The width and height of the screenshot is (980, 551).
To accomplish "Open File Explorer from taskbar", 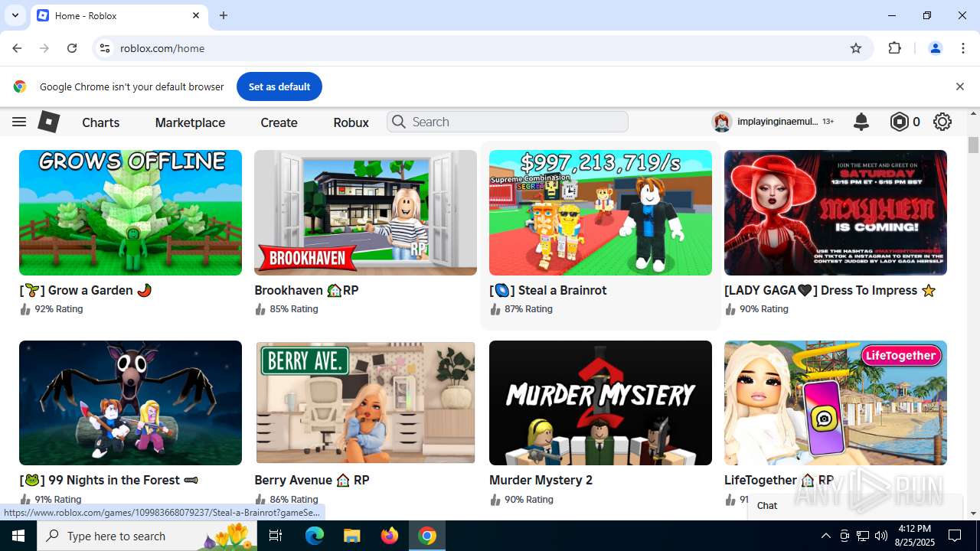I will (x=351, y=536).
